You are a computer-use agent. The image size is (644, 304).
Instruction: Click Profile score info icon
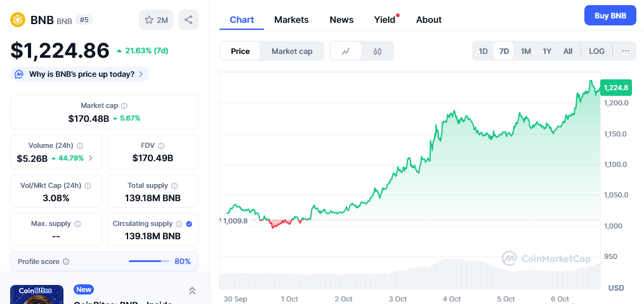pos(66,261)
